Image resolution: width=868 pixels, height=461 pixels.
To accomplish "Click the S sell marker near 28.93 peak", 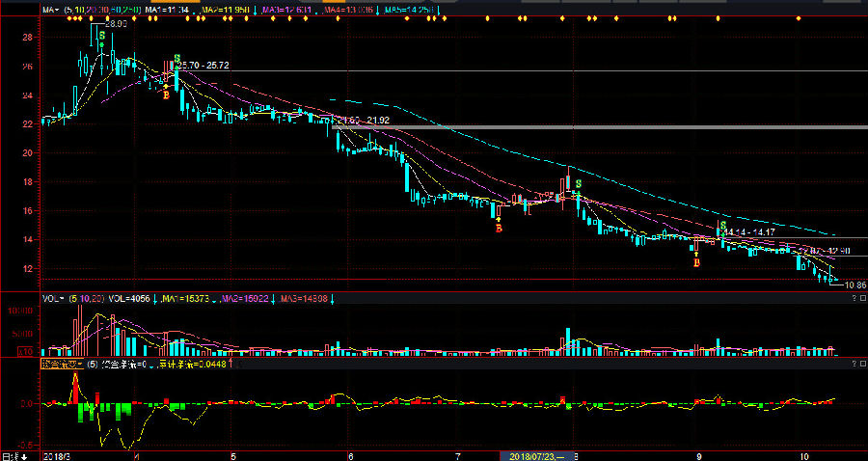I will click(x=101, y=35).
